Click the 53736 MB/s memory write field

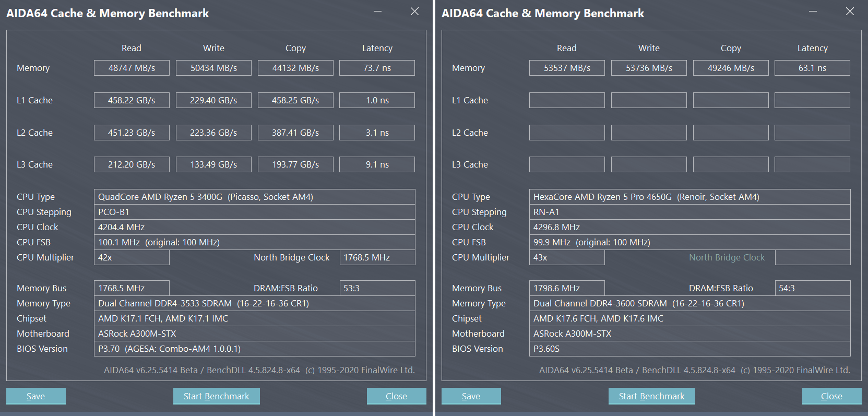pos(649,68)
